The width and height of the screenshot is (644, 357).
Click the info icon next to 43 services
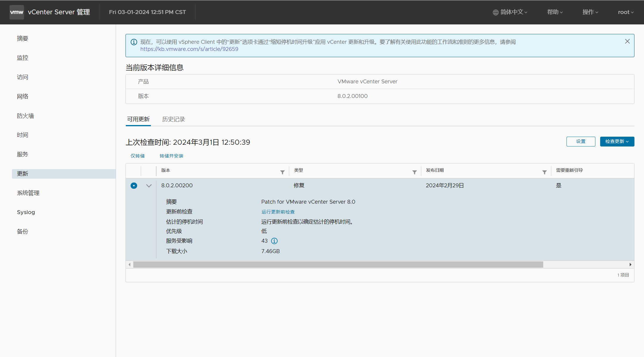tap(274, 241)
